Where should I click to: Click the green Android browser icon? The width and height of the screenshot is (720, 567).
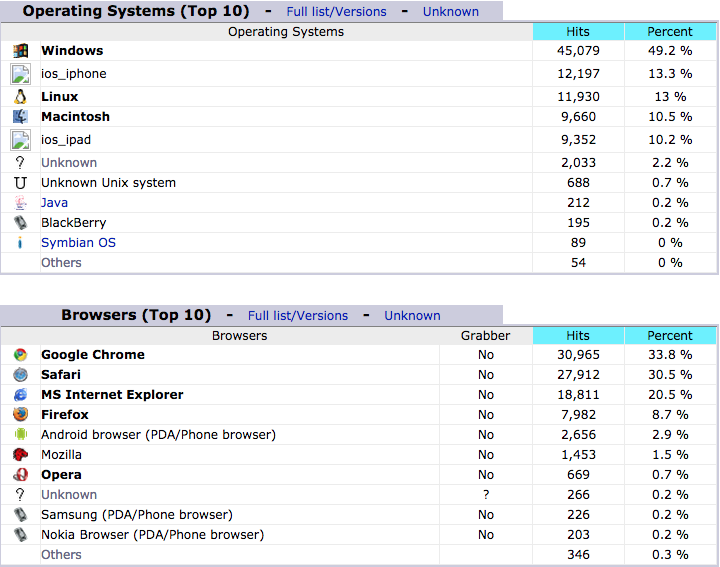pos(20,434)
